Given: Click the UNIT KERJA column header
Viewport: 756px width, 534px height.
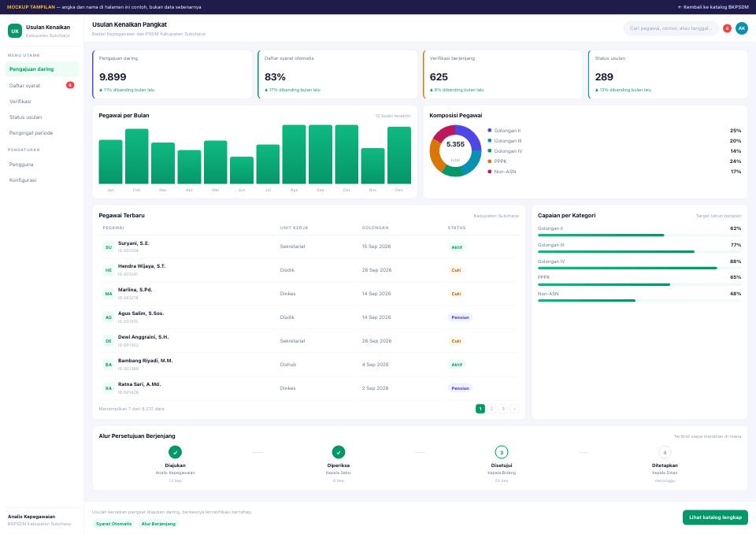Looking at the screenshot, I should [294, 228].
